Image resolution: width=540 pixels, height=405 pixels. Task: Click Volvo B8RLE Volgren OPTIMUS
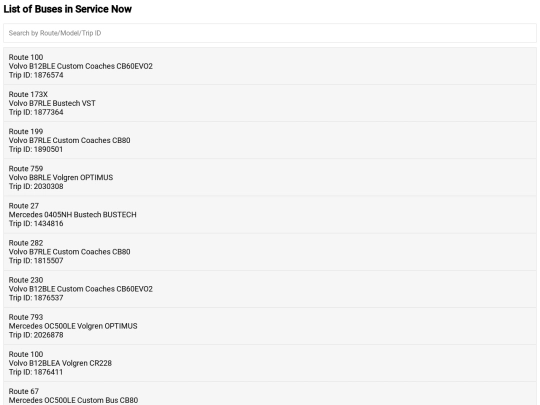click(x=61, y=178)
